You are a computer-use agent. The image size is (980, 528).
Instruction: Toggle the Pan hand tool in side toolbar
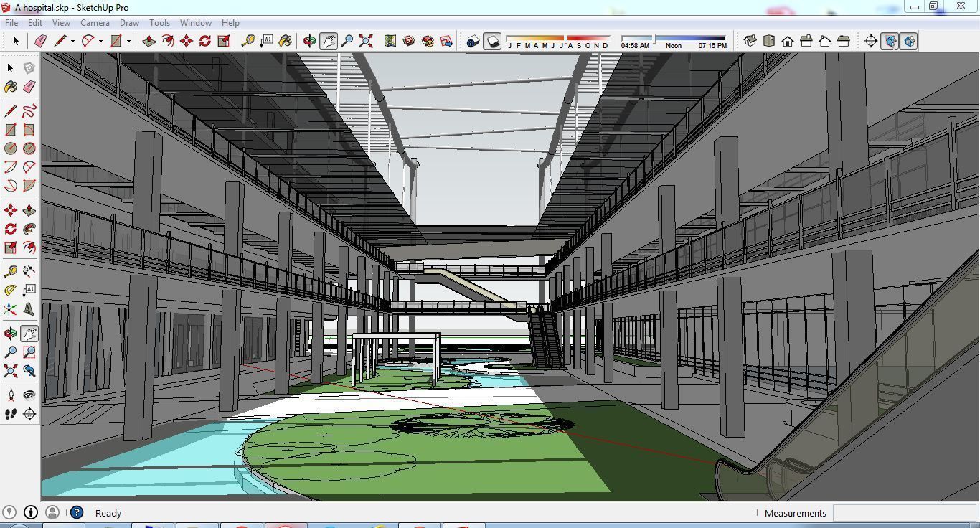(x=29, y=334)
